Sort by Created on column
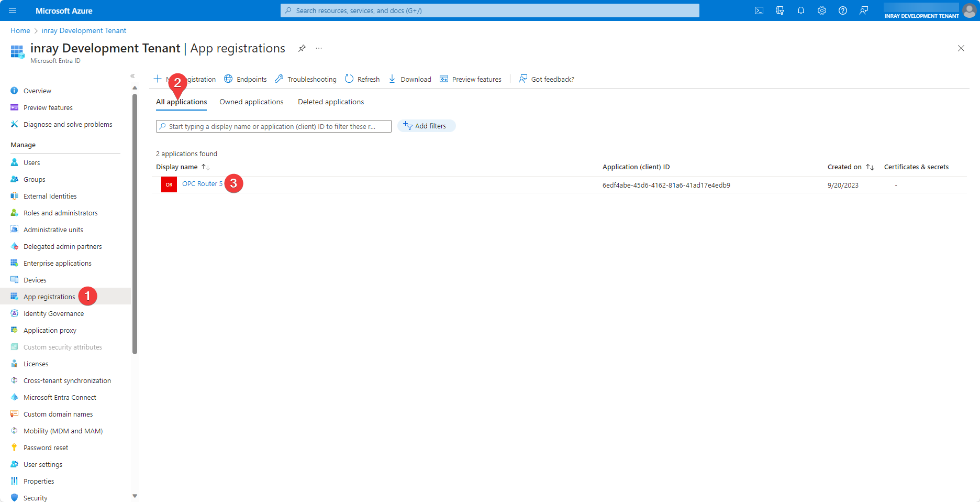Viewport: 980px width, 502px height. (851, 167)
